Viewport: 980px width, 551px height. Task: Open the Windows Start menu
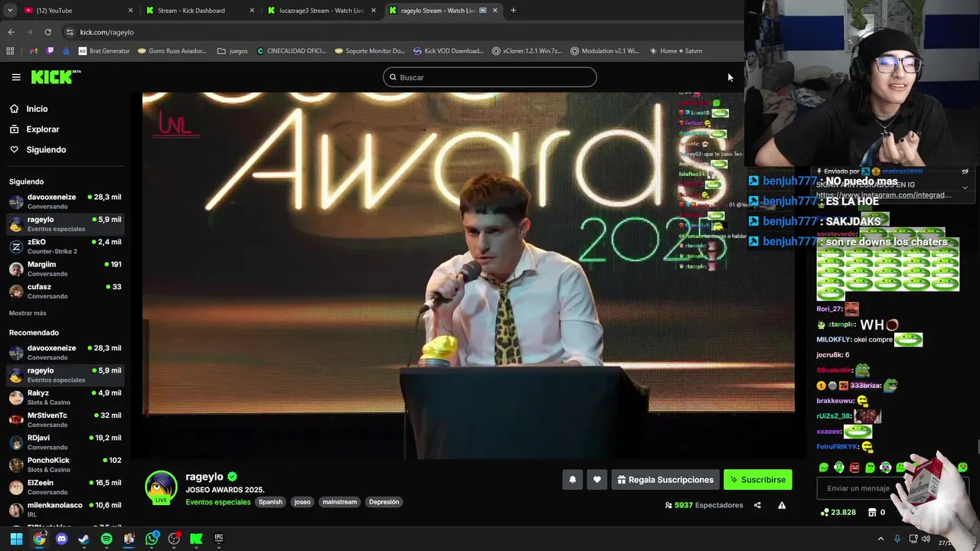point(16,539)
